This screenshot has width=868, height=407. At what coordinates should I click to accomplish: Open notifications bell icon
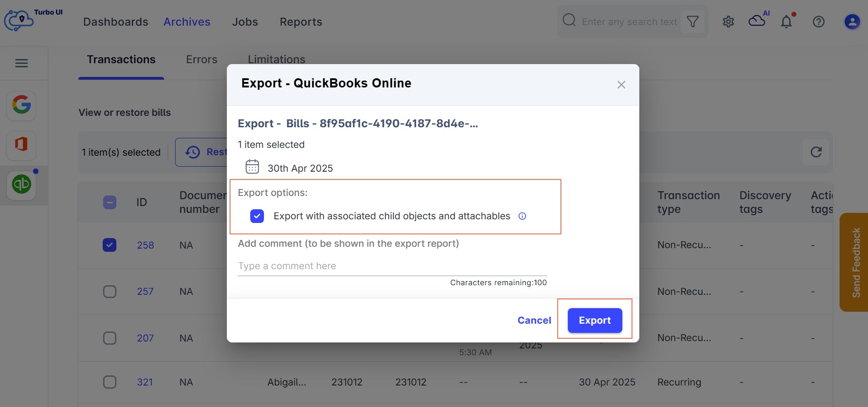787,22
